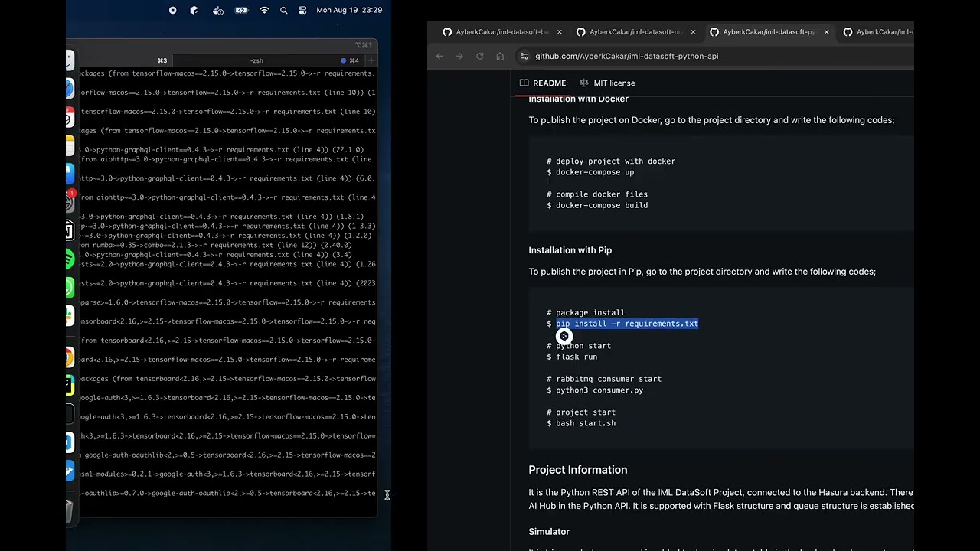Click the Installation with Pip heading
The image size is (980, 551).
(570, 250)
